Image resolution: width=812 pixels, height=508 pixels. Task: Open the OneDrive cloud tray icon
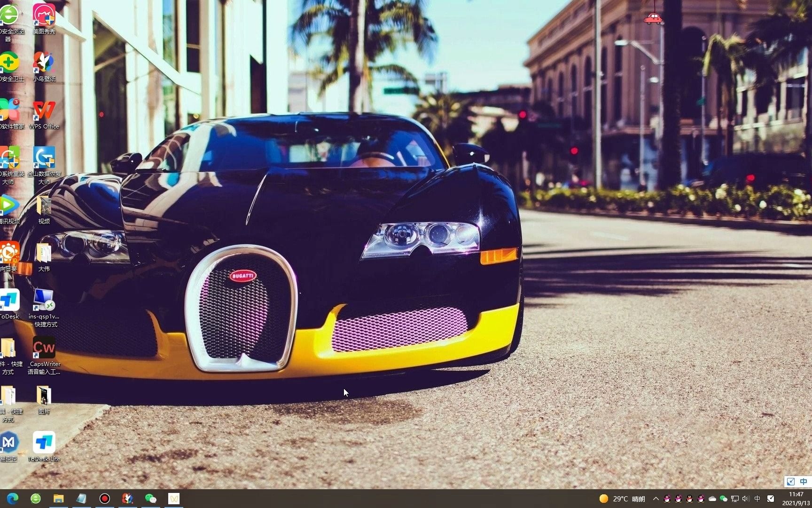pos(712,499)
